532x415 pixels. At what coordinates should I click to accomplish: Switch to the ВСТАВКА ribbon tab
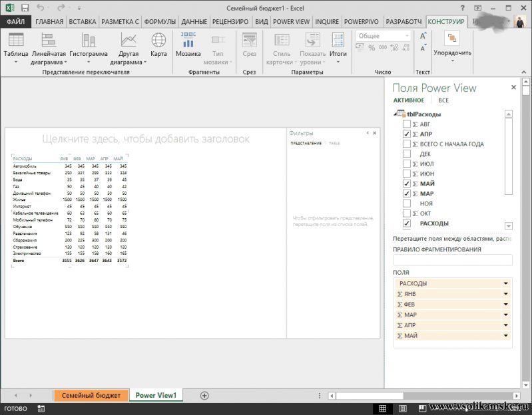82,21
